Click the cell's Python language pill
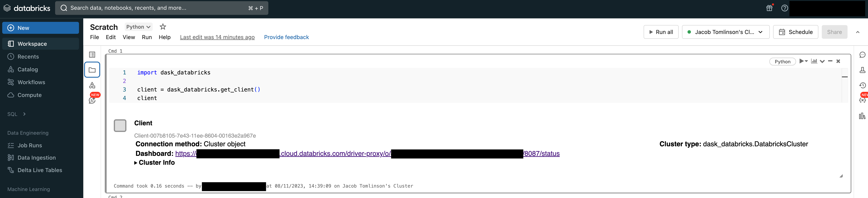The height and width of the screenshot is (198, 868). [x=782, y=61]
